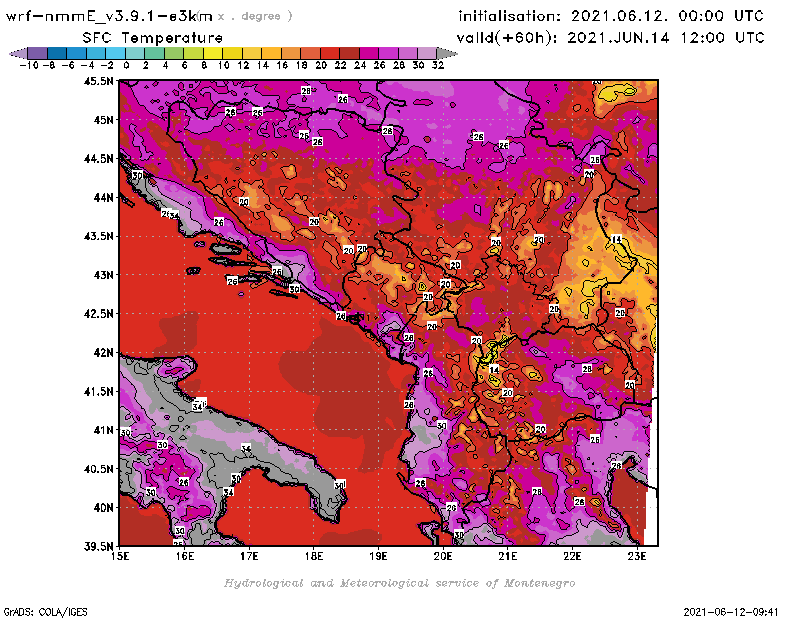
Task: Click the 19E longitude label
Action: point(379,556)
